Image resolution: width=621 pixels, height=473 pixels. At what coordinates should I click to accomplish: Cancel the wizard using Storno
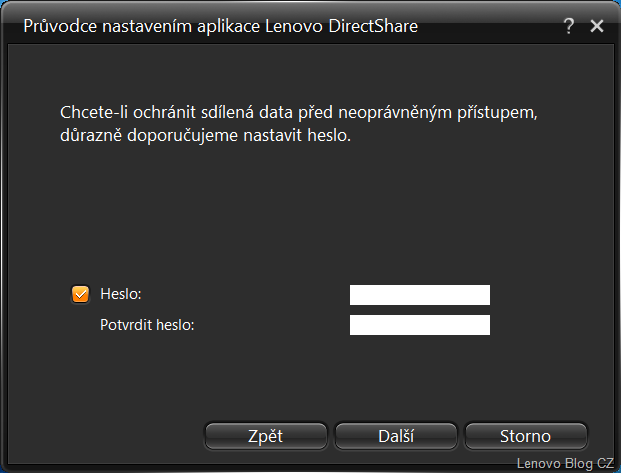[x=525, y=436]
